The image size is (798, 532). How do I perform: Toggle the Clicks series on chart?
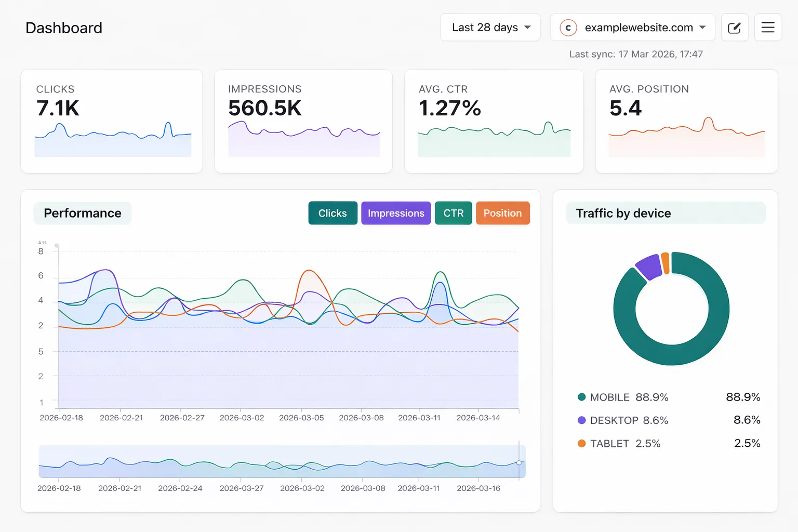coord(332,213)
